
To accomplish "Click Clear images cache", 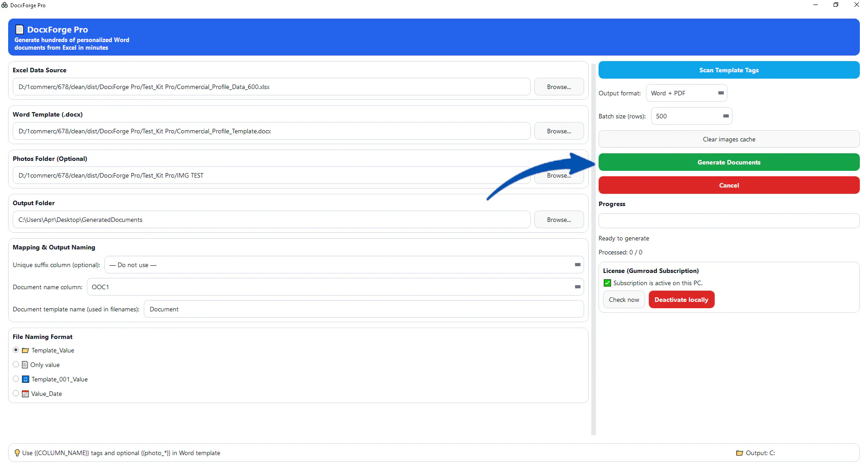I will [729, 139].
